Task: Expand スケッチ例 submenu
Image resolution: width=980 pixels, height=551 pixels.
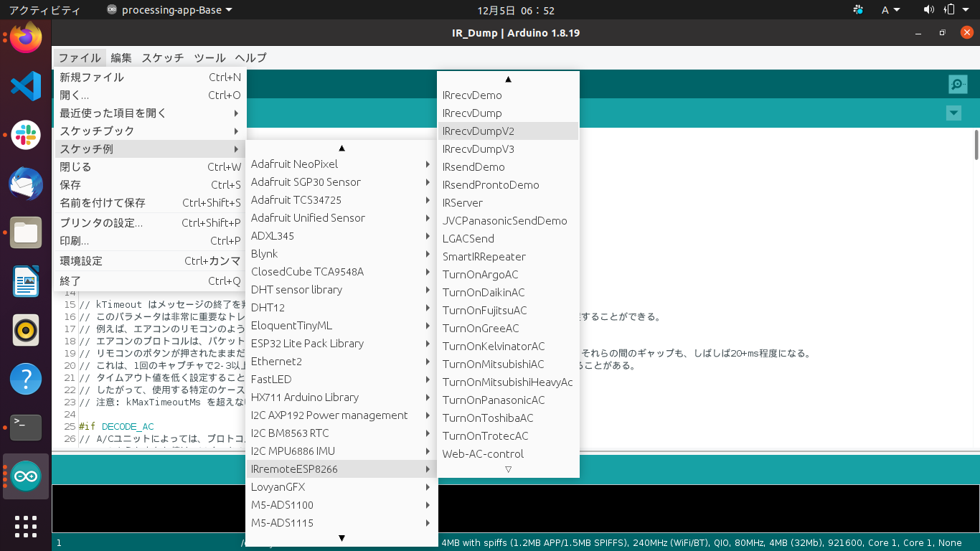Action: point(150,149)
